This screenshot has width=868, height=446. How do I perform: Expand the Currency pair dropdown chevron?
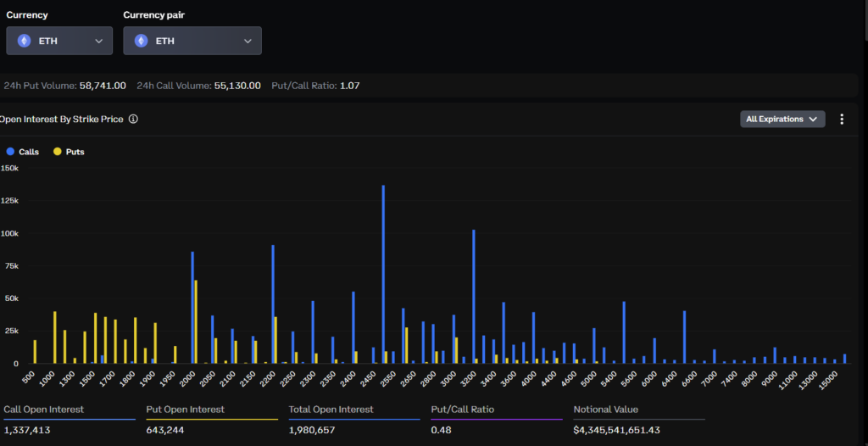click(248, 41)
